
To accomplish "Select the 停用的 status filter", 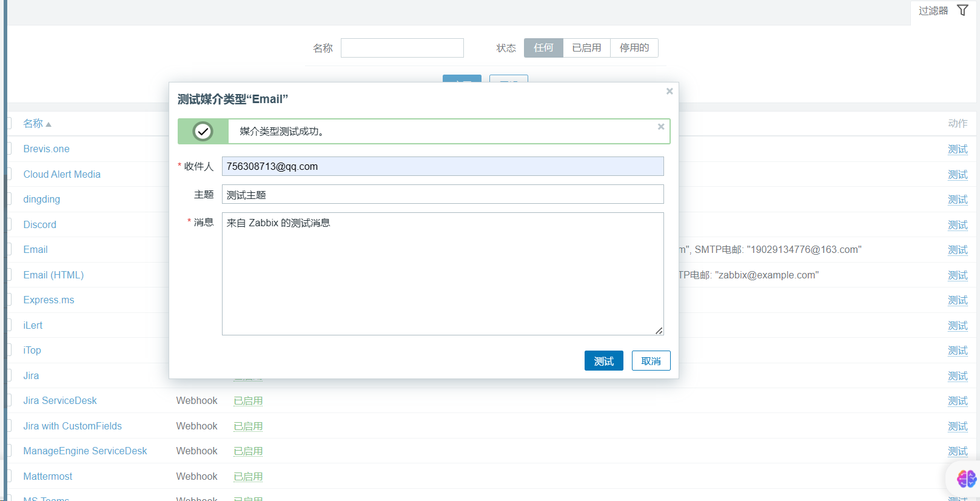I will [x=634, y=48].
